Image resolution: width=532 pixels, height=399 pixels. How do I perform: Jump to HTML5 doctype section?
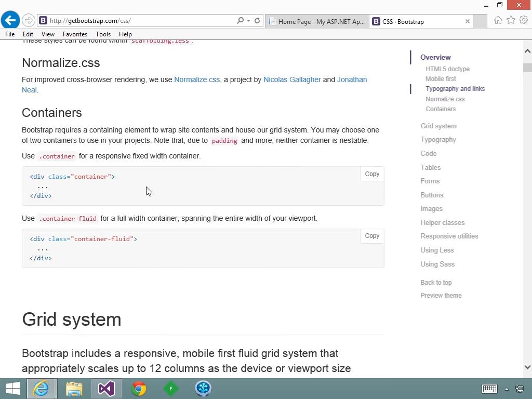click(x=447, y=69)
